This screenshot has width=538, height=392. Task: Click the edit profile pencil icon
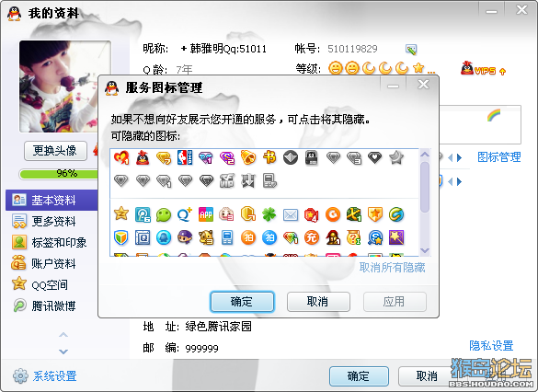pos(411,49)
